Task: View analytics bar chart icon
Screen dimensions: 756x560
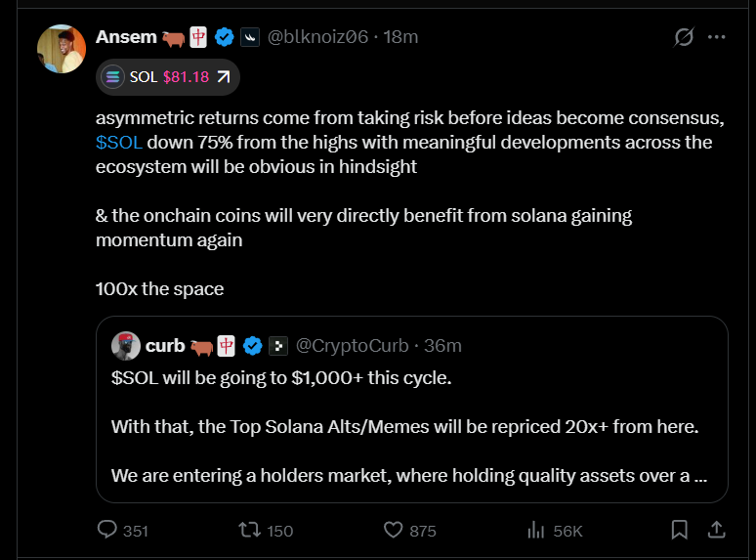Action: (x=535, y=530)
